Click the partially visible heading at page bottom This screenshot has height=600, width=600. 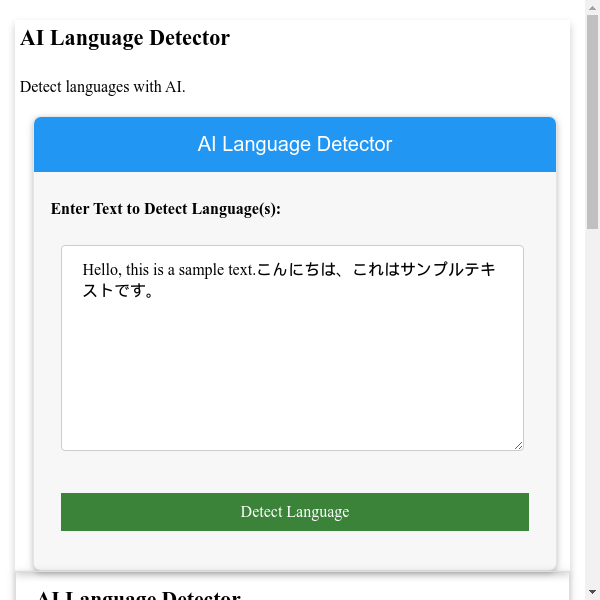click(x=138, y=595)
